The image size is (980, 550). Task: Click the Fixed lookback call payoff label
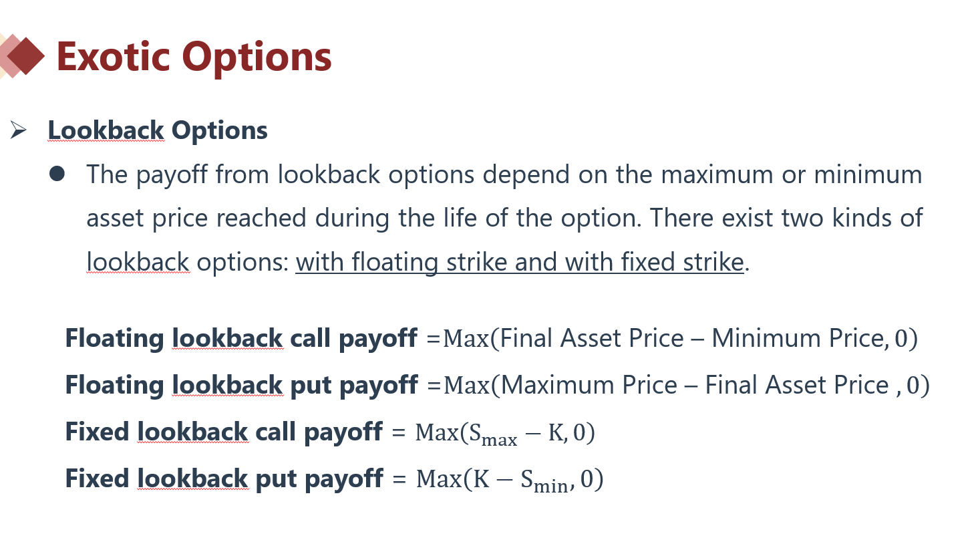[224, 432]
